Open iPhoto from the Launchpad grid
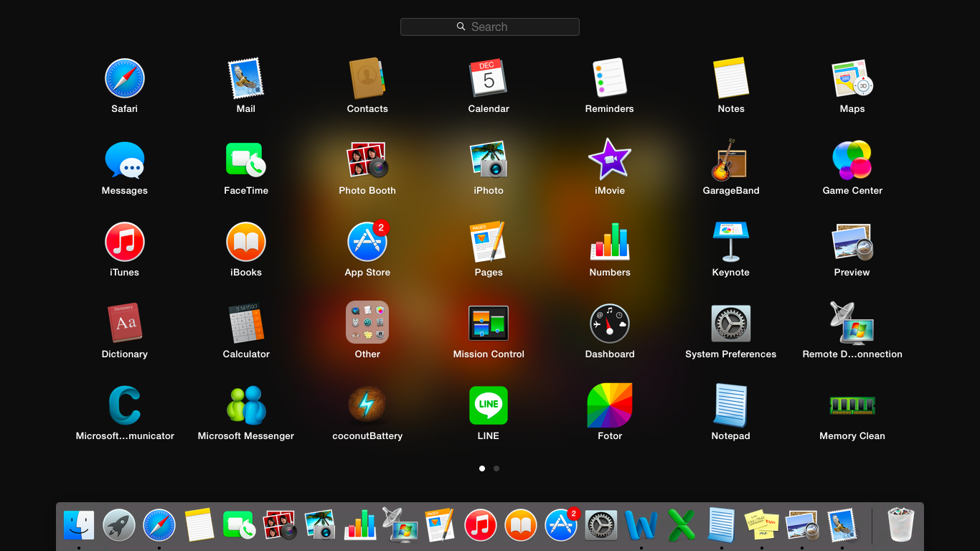The height and width of the screenshot is (551, 980). 489,159
